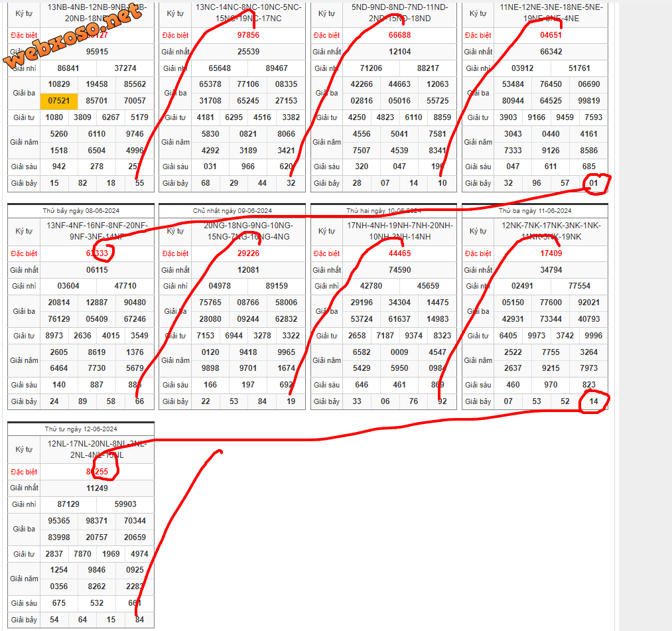Click the red-circled number 14
This screenshot has width=672, height=631.
pyautogui.click(x=594, y=401)
